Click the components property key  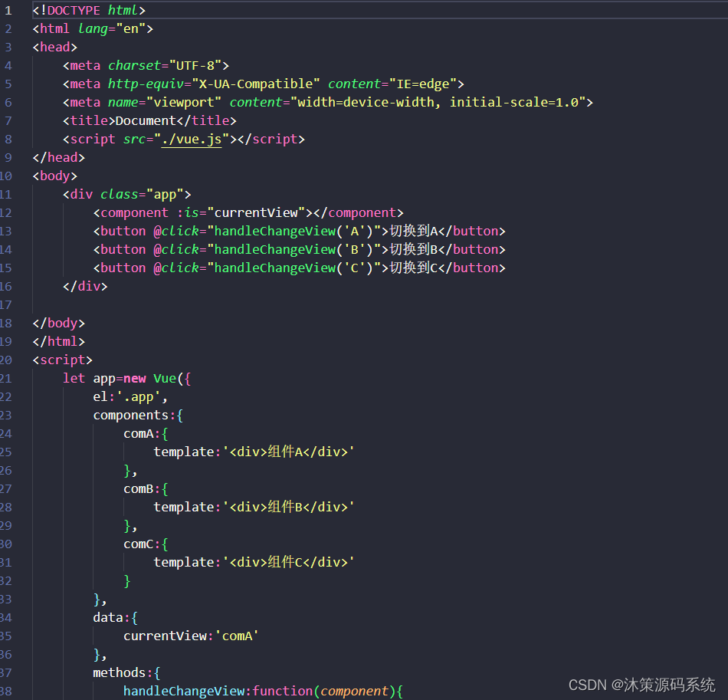tap(130, 416)
